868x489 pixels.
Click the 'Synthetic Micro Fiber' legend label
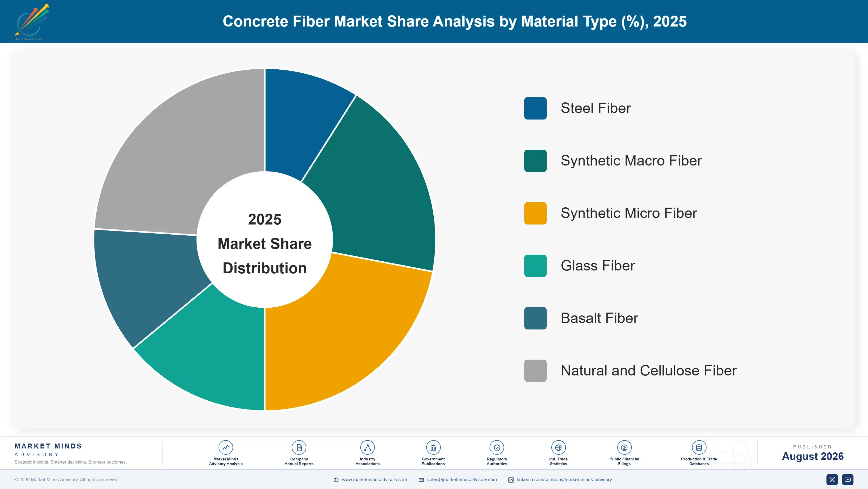click(x=629, y=213)
